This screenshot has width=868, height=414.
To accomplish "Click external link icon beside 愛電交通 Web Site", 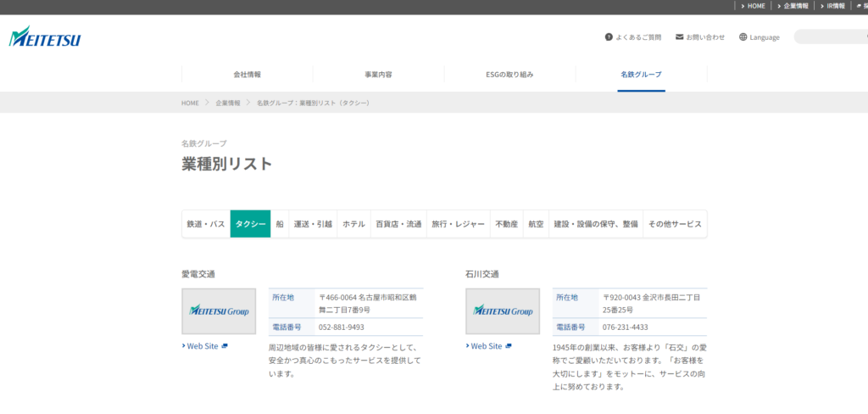I will click(x=225, y=346).
